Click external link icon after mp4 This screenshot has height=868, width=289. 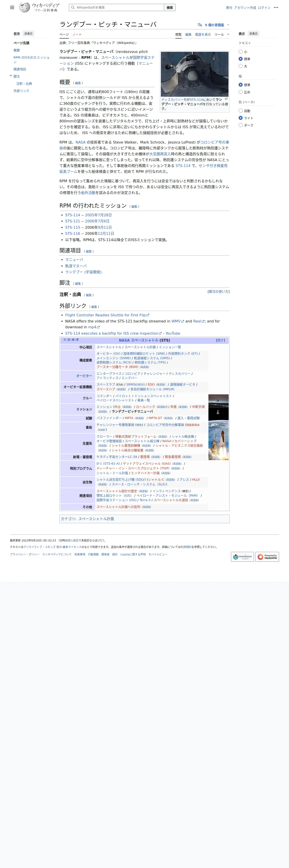pyautogui.click(x=98, y=327)
